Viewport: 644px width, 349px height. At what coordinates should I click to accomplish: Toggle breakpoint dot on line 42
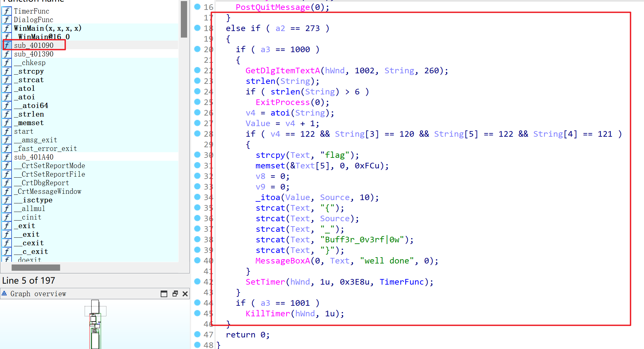point(197,281)
